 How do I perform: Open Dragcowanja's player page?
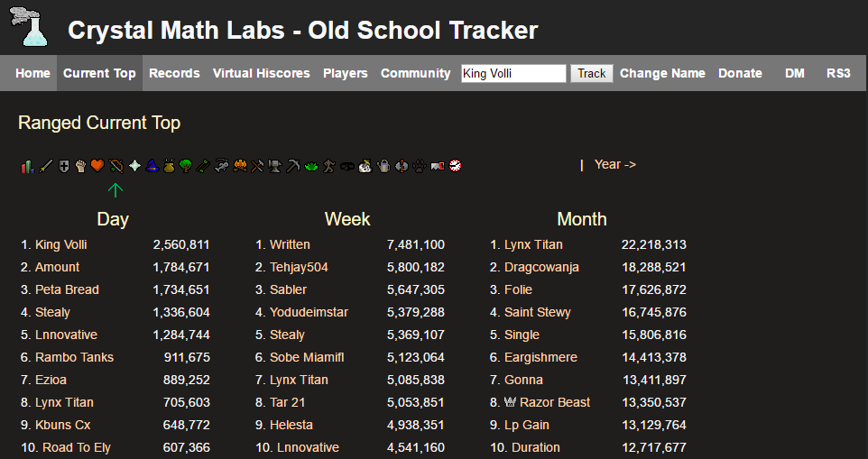[541, 267]
